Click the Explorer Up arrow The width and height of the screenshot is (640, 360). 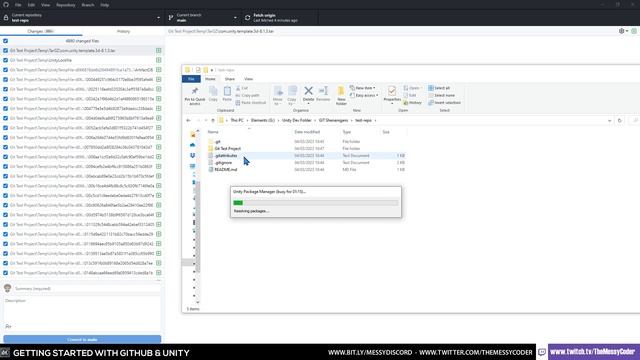213,120
